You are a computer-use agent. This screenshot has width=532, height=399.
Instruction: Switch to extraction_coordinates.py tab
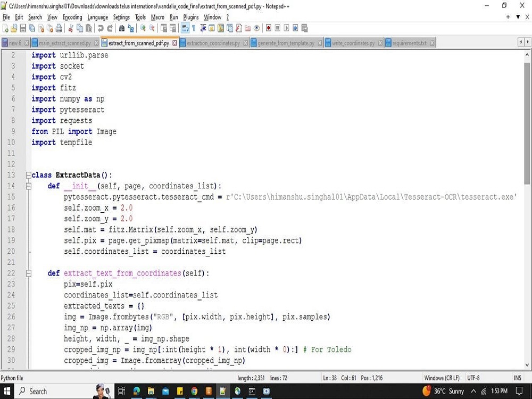[213, 43]
